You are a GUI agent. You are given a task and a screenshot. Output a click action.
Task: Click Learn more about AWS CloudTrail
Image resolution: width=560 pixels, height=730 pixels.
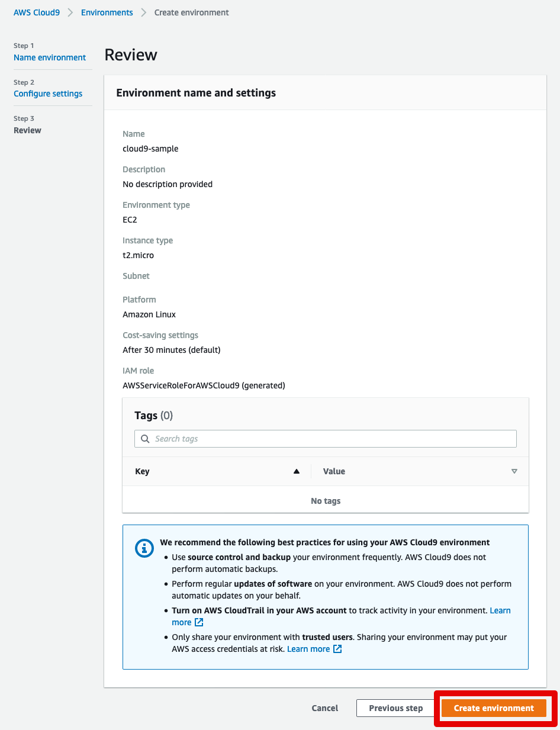[x=500, y=610]
